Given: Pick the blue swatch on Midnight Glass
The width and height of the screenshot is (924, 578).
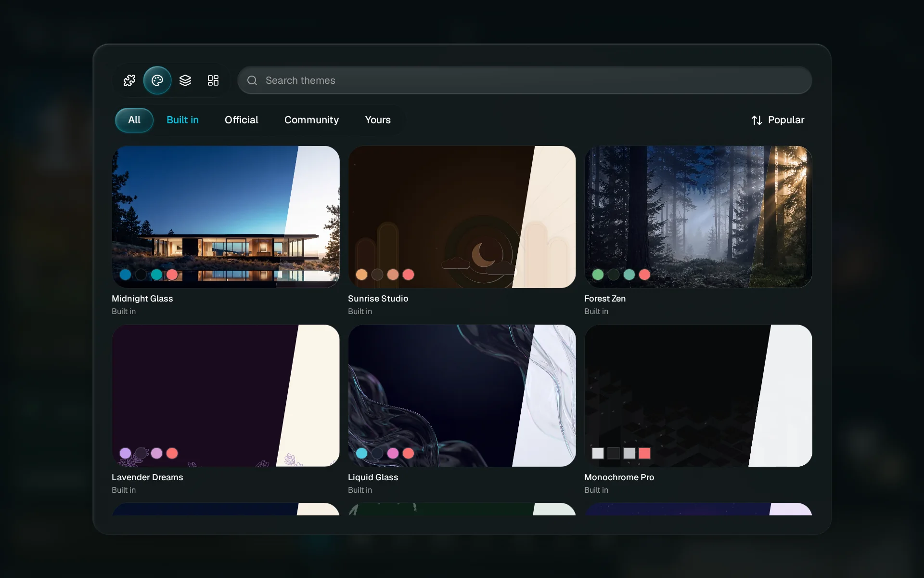Looking at the screenshot, I should 125,275.
